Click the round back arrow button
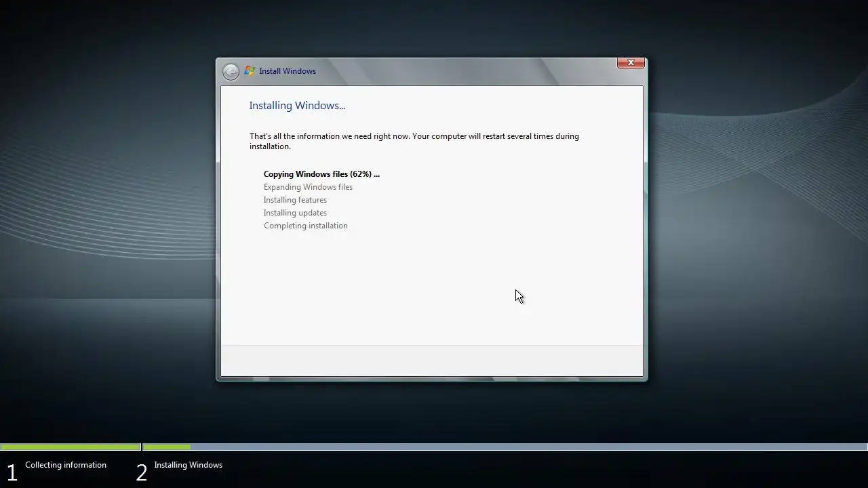 click(231, 71)
